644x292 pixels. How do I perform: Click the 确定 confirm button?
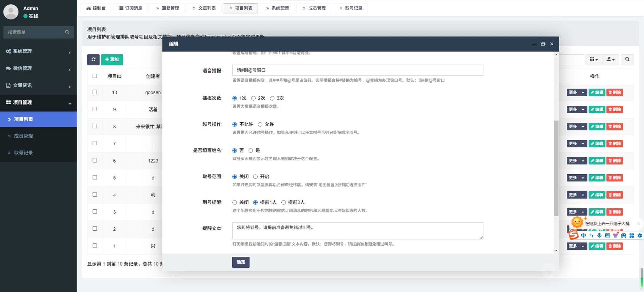click(240, 262)
